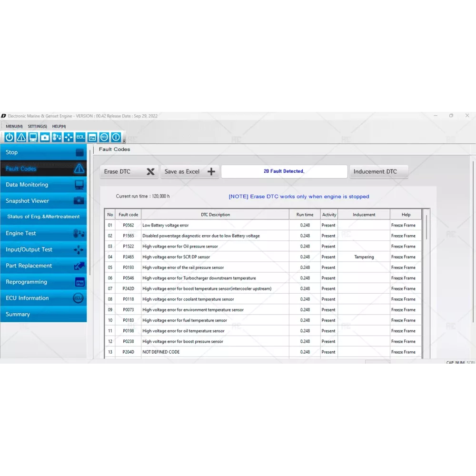476x476 pixels.
Task: Click the info circle toolbar icon
Action: point(116,138)
